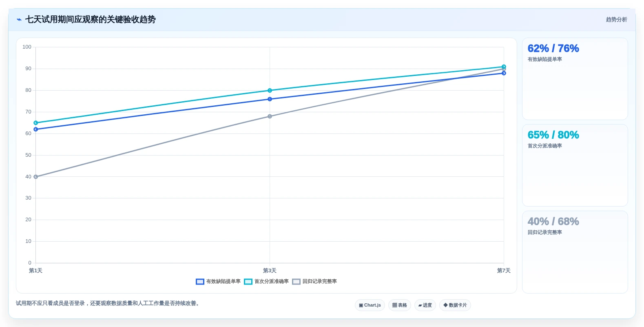
Task: Click the 趋势分析 label in the header
Action: pyautogui.click(x=616, y=20)
